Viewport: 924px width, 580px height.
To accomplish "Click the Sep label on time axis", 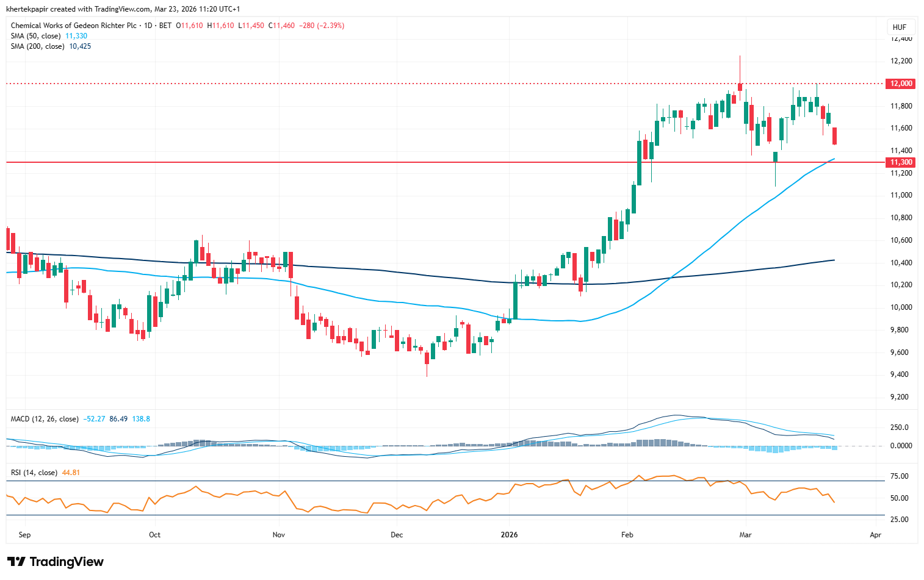I will pyautogui.click(x=24, y=535).
